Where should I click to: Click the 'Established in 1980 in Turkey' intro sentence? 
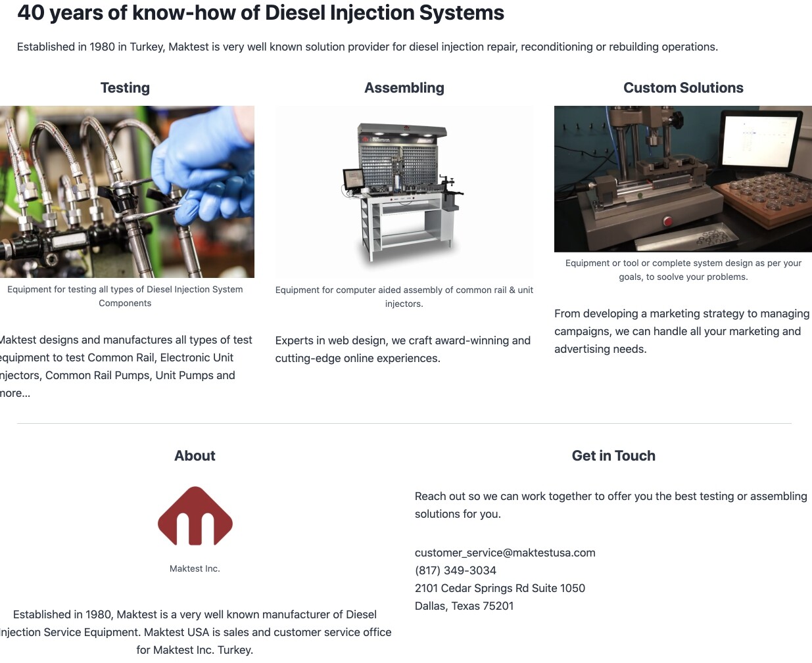tap(368, 47)
